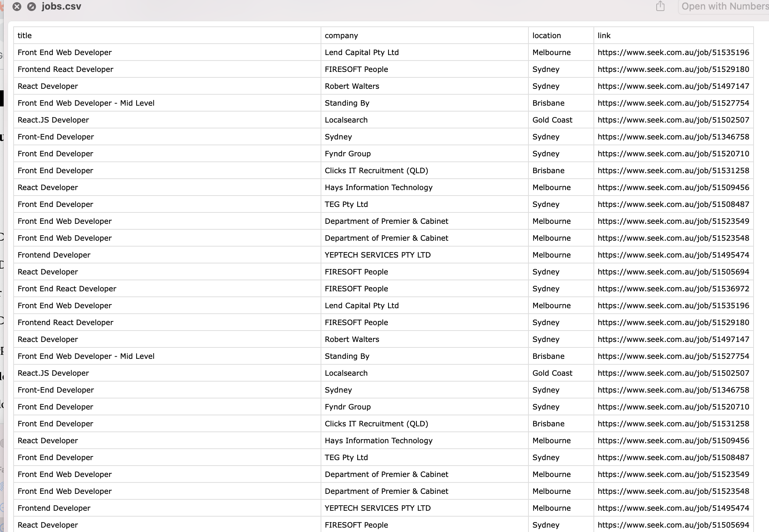Image resolution: width=769 pixels, height=532 pixels.
Task: Select the link column header
Action: point(603,35)
